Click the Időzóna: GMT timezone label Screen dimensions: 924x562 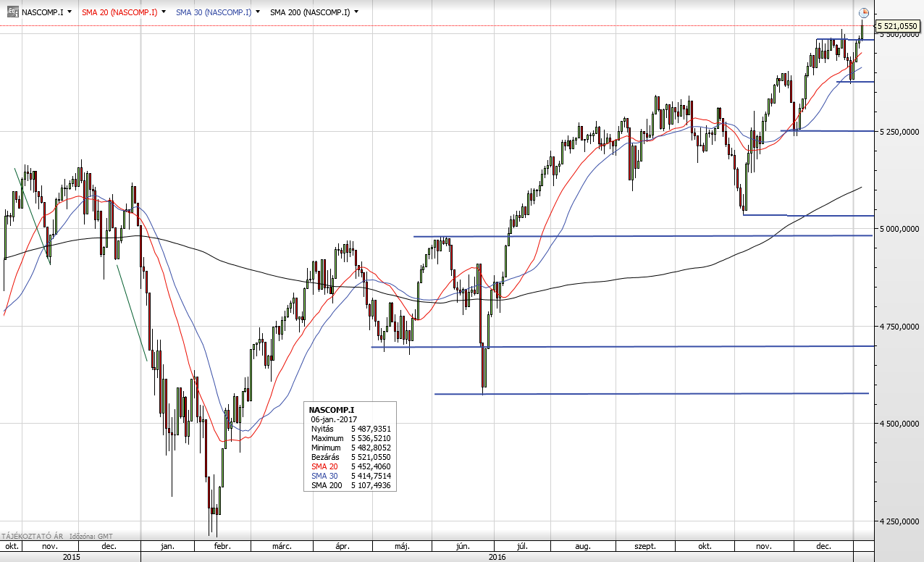(91, 536)
